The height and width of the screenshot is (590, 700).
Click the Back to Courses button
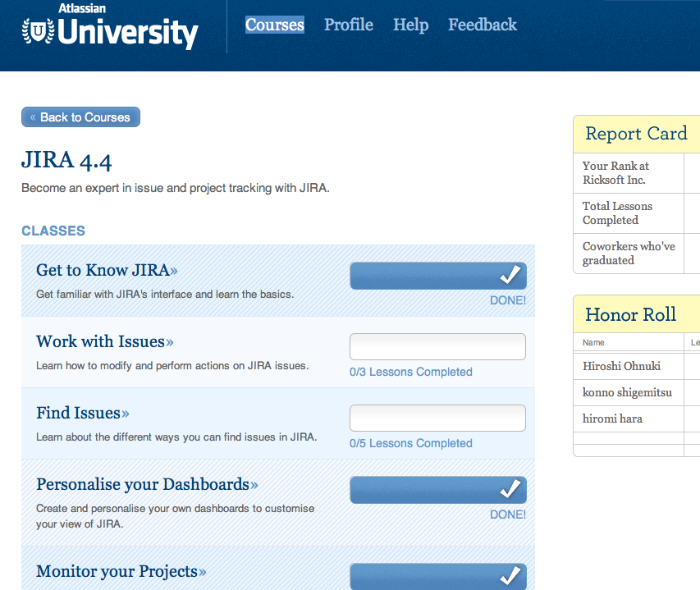pyautogui.click(x=80, y=117)
